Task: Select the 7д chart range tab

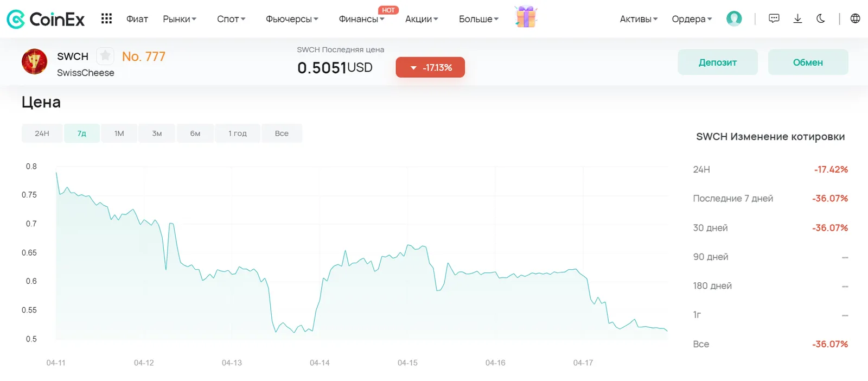Action: pyautogui.click(x=81, y=134)
